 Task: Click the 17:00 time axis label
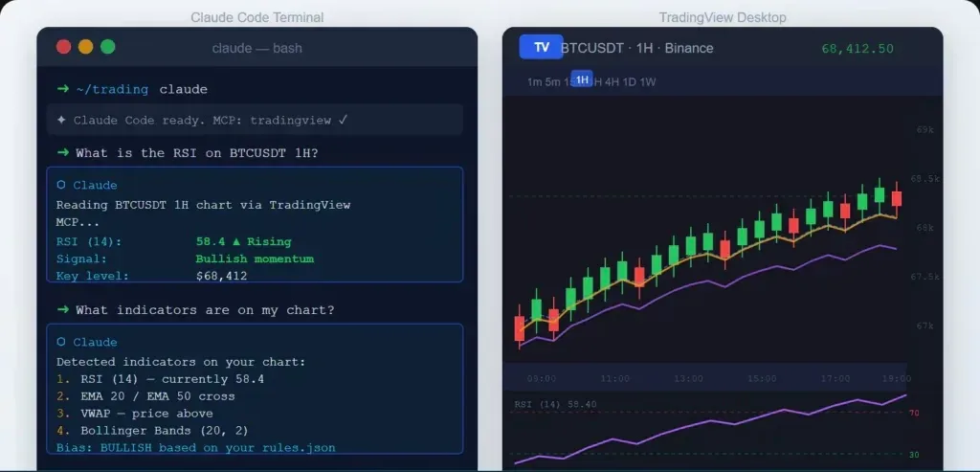(x=835, y=379)
